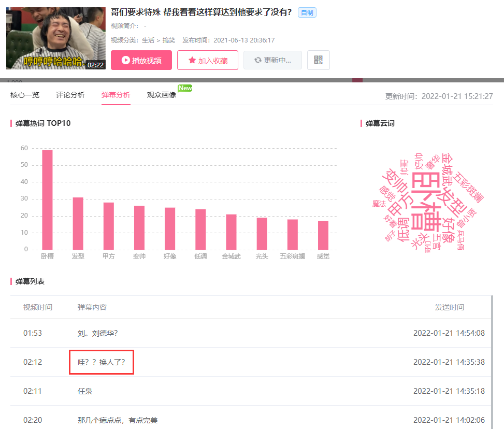Open the video thumbnail

pyautogui.click(x=56, y=38)
